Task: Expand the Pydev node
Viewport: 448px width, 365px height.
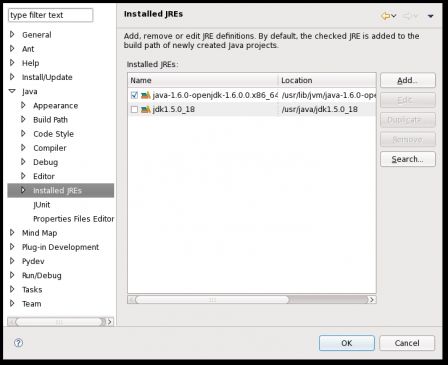Action: tap(12, 261)
